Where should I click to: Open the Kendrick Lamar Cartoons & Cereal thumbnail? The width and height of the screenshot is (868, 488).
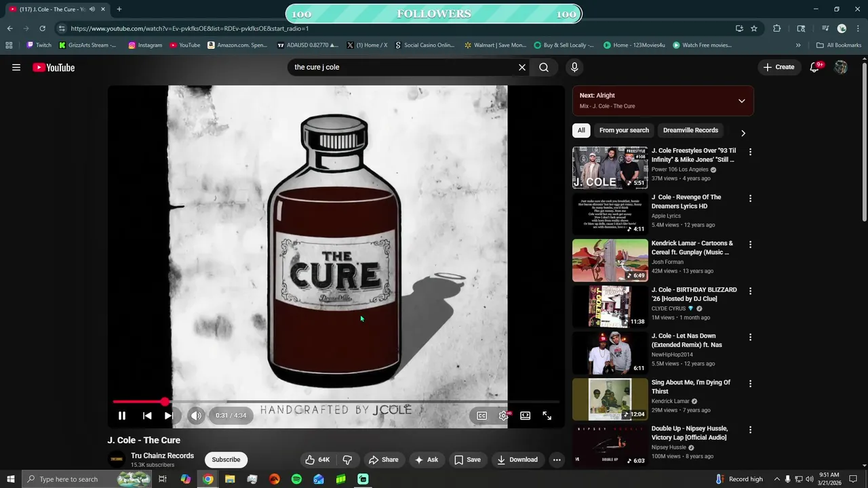[x=610, y=260]
